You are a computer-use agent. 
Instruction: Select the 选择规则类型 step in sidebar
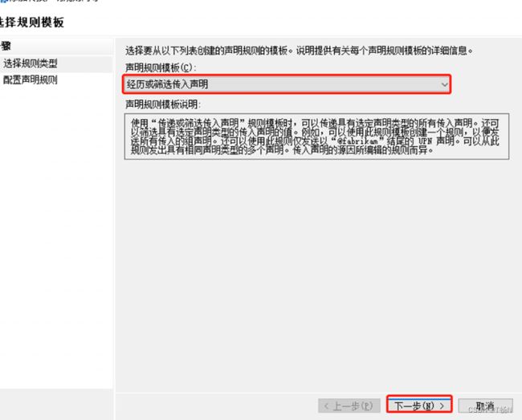[31, 63]
